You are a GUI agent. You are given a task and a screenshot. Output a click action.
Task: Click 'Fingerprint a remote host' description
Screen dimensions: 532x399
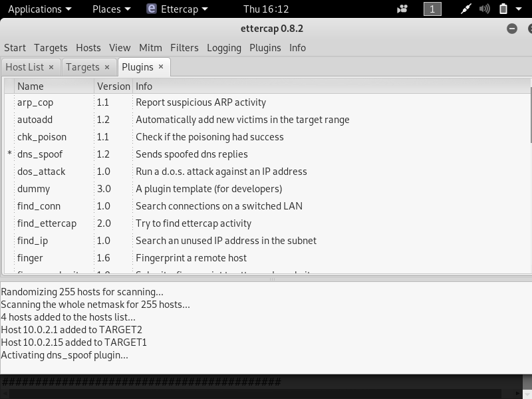pos(191,258)
